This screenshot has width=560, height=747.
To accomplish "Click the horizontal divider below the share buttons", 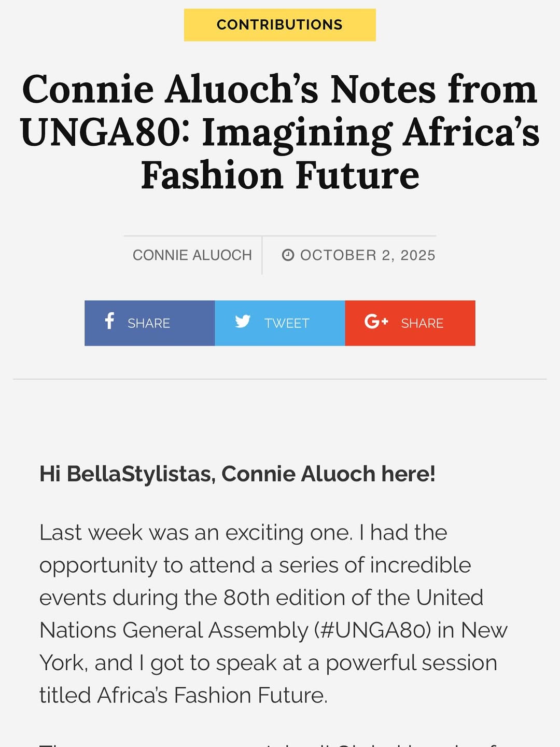I will click(279, 379).
